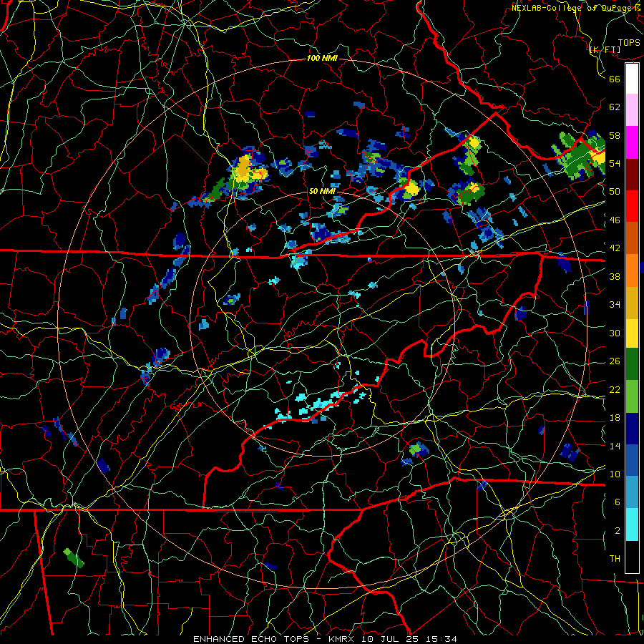Image resolution: width=644 pixels, height=644 pixels.
Task: Choose the dark orange legend swatch
Action: coord(632,238)
